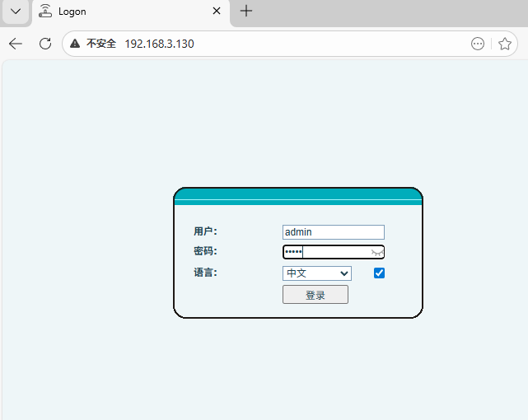Reload the current page

click(45, 44)
